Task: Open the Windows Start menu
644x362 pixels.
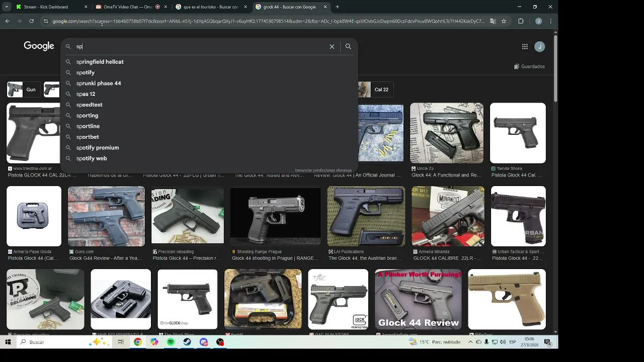Action: [x=8, y=342]
